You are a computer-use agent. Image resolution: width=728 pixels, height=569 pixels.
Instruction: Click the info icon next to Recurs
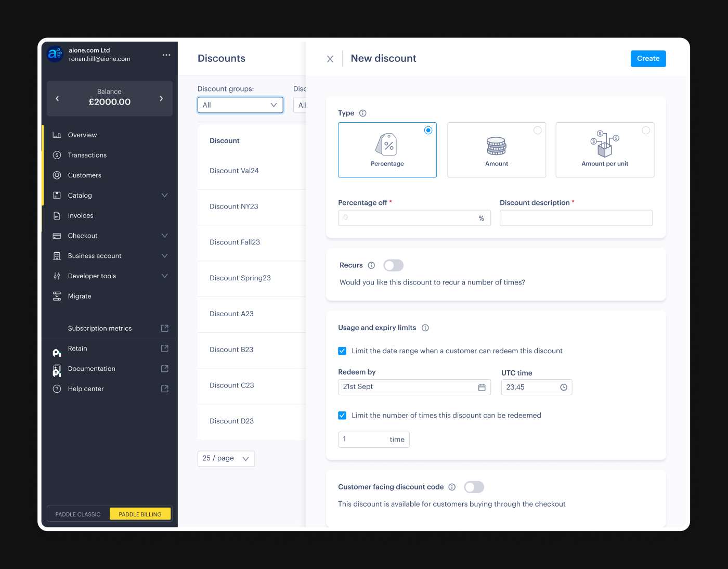pyautogui.click(x=371, y=265)
